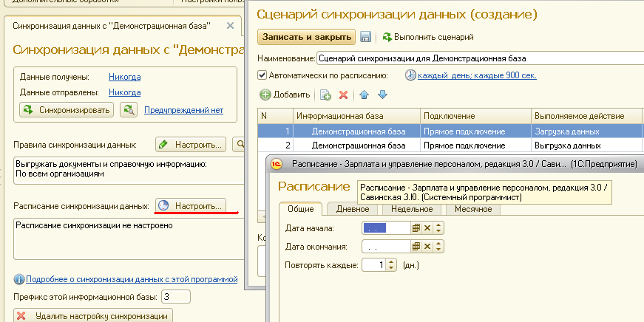Click Подключение column header

point(475,117)
